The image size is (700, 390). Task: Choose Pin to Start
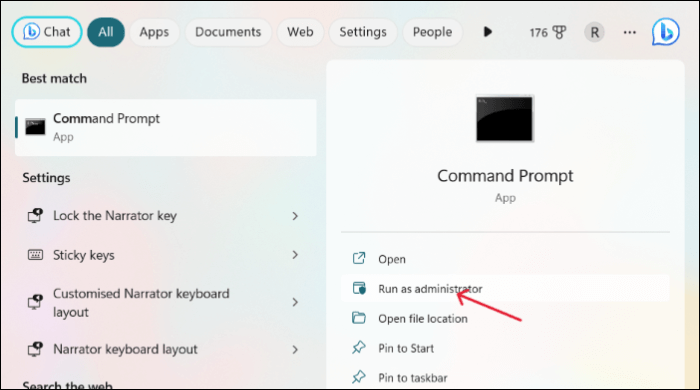click(x=505, y=348)
